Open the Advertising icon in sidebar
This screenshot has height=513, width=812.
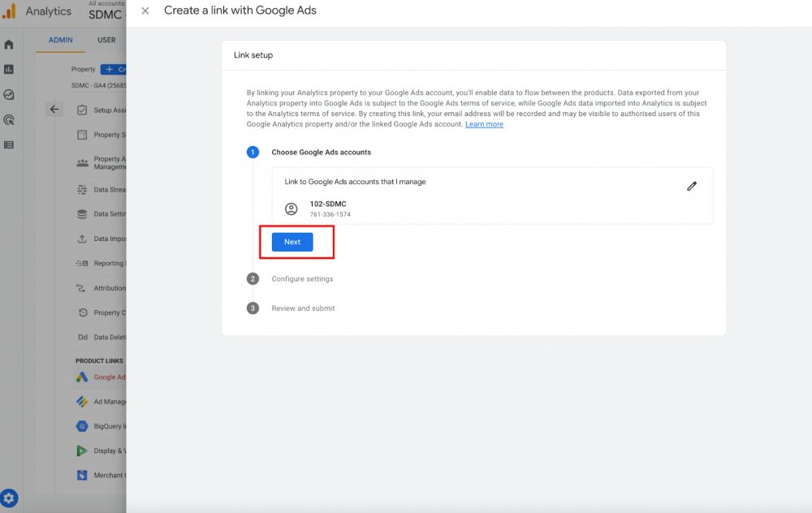(x=9, y=120)
